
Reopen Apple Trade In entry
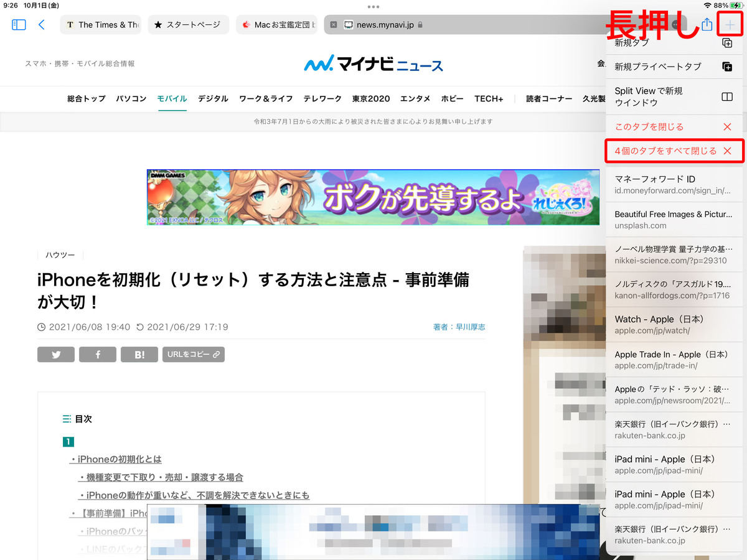click(x=674, y=360)
